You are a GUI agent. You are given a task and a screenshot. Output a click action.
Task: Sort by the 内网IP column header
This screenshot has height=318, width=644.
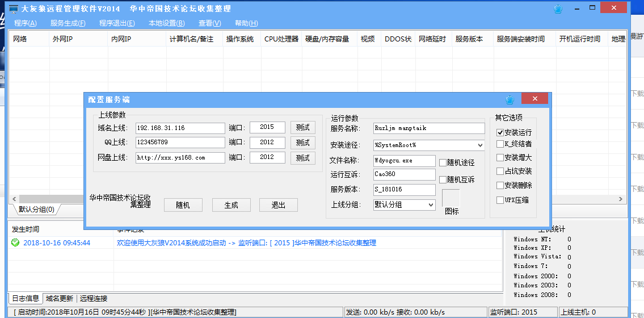[x=137, y=39]
